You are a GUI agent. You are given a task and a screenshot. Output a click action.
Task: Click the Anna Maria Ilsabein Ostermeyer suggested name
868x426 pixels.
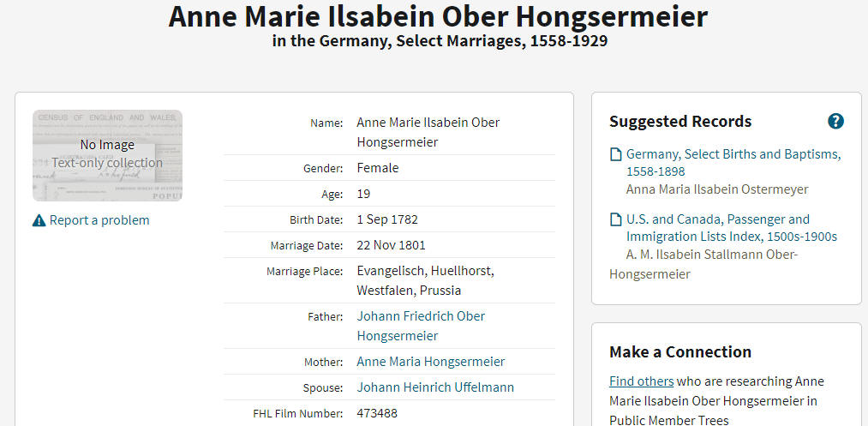[x=717, y=189]
